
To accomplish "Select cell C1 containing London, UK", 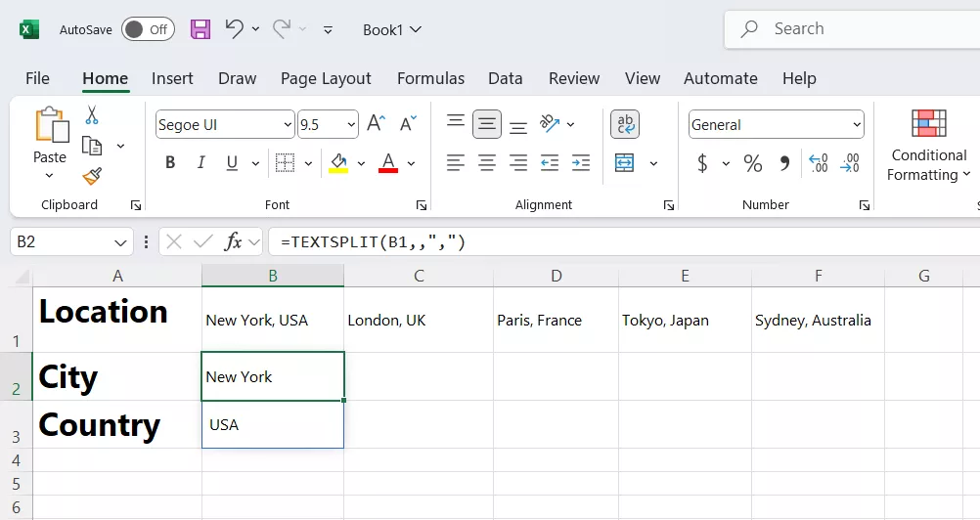I will [418, 320].
